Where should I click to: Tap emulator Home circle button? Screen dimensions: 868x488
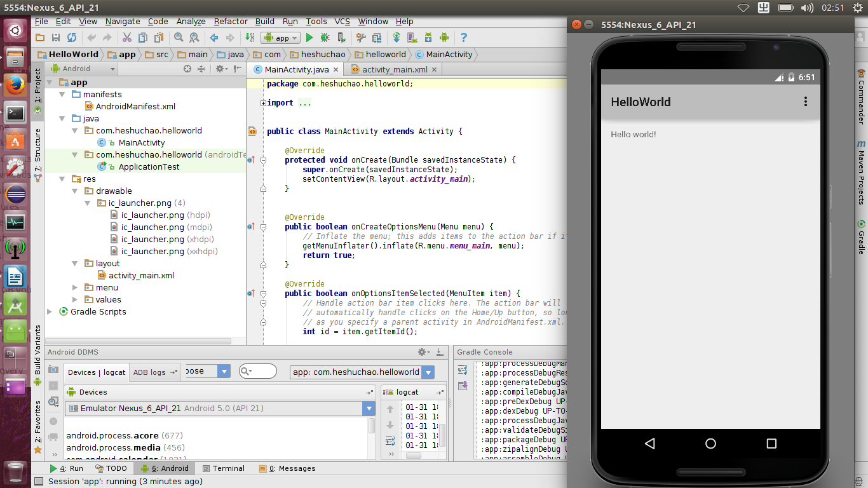[x=710, y=444]
